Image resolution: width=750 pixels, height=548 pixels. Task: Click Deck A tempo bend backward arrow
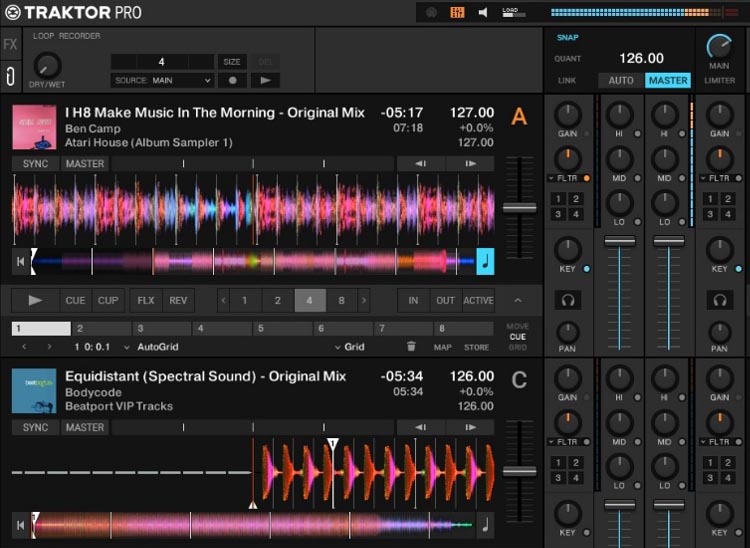point(421,164)
